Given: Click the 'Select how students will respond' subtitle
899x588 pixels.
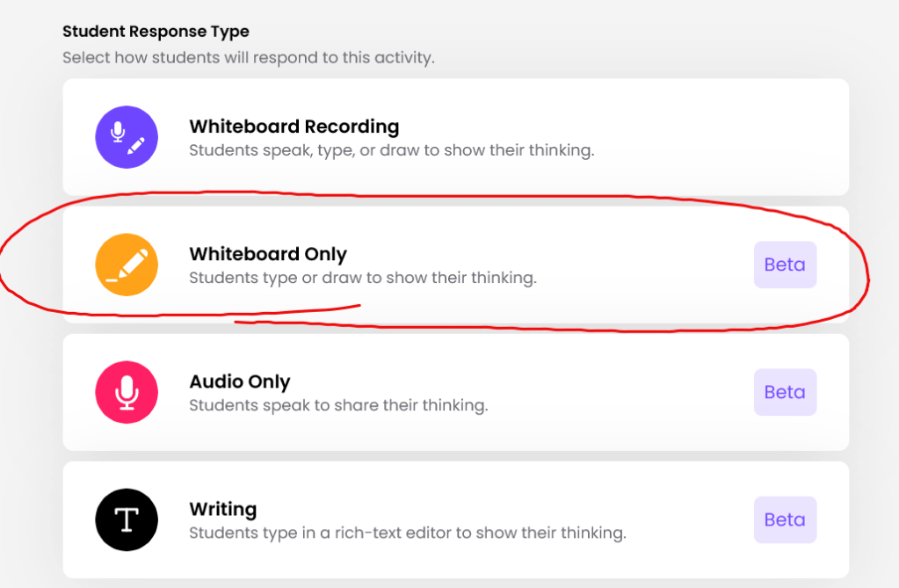Looking at the screenshot, I should click(249, 58).
